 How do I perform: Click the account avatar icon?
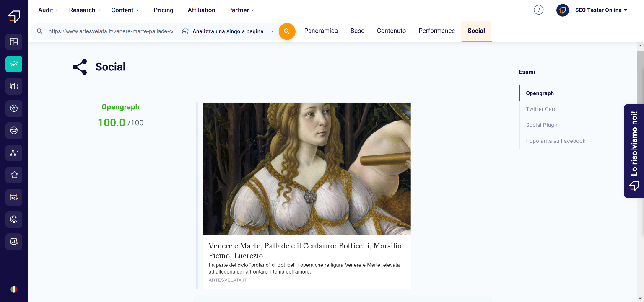[563, 10]
